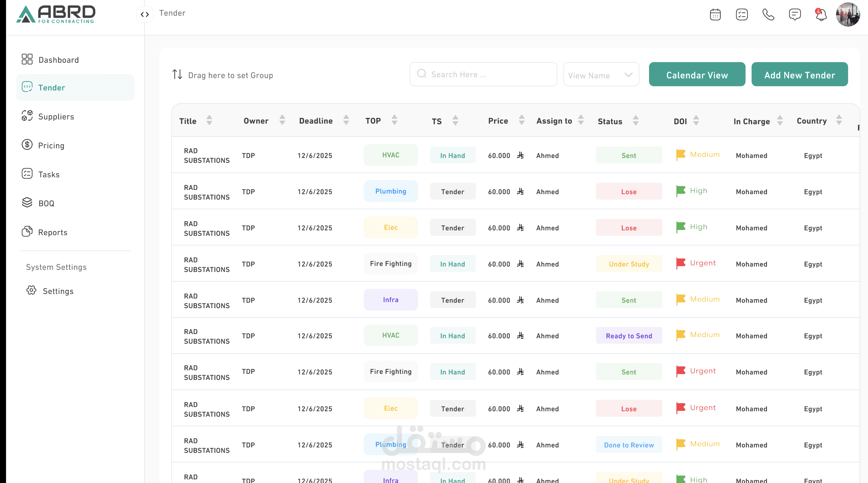Image resolution: width=868 pixels, height=483 pixels.
Task: Expand the View Name dropdown
Action: [x=601, y=75]
